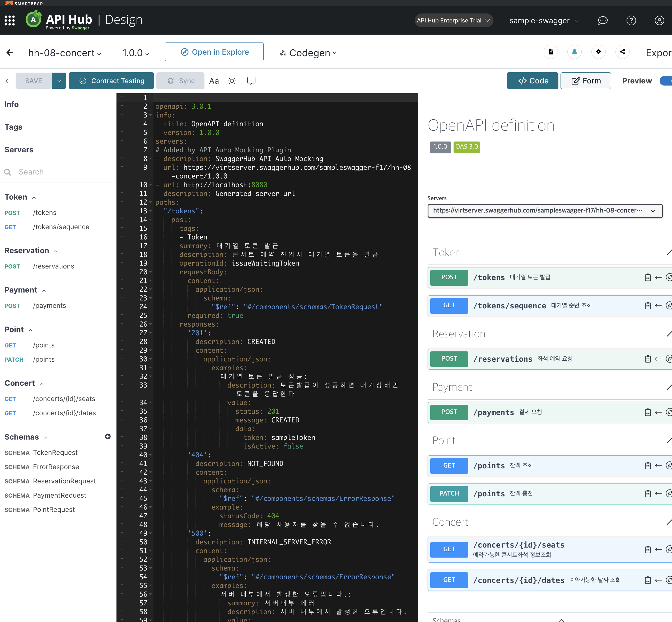Open the Servers URL select box

(545, 211)
